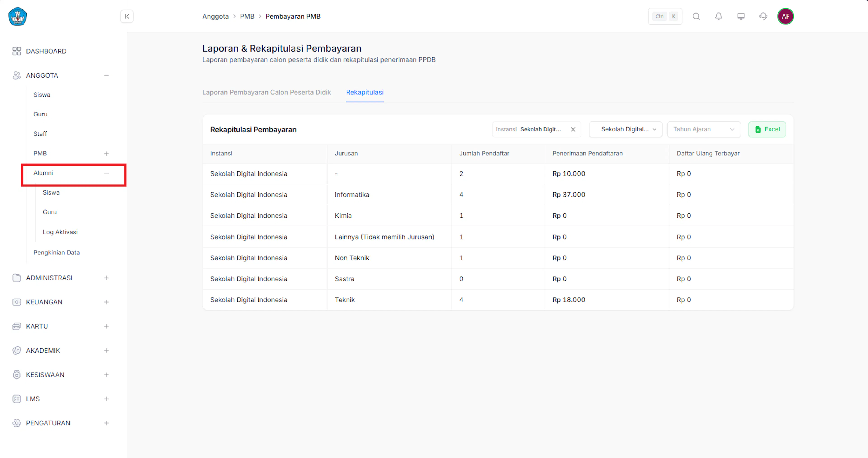Open Siswa under Alumni
Viewport: 868px width, 458px height.
[x=51, y=192]
